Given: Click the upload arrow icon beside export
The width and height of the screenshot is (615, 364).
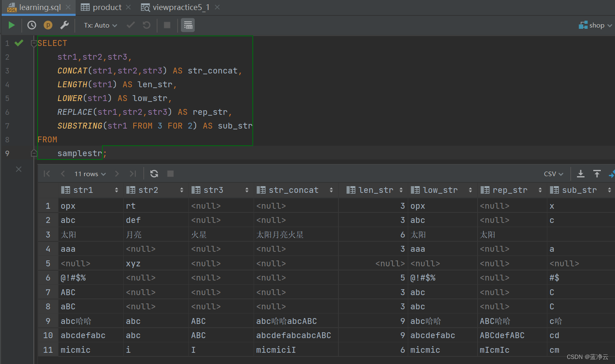Looking at the screenshot, I should [x=597, y=174].
